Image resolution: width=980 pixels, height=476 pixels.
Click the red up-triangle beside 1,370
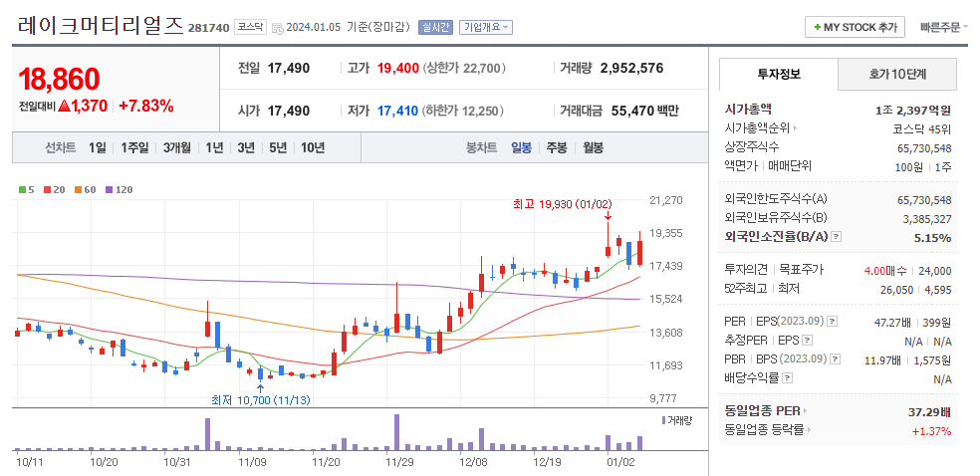click(63, 106)
